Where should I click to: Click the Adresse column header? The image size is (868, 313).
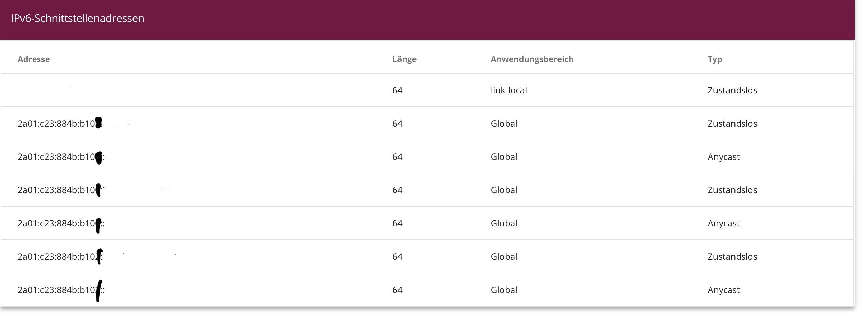click(x=34, y=59)
